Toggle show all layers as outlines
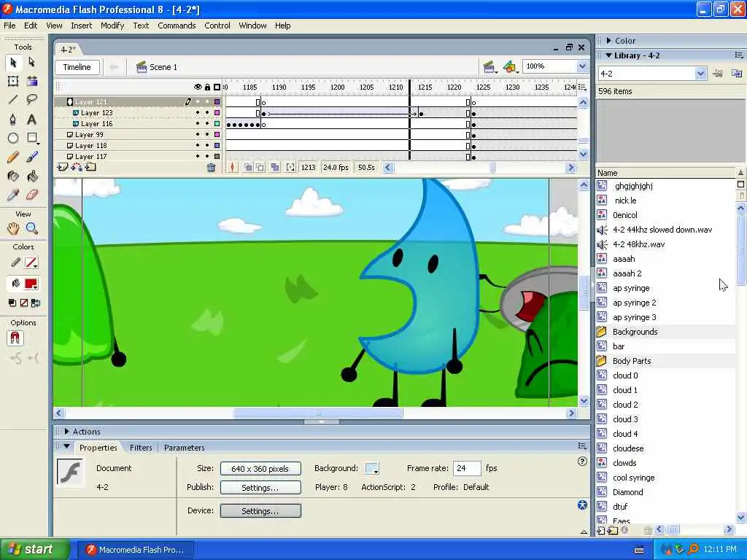Image resolution: width=747 pixels, height=560 pixels. coord(217,87)
